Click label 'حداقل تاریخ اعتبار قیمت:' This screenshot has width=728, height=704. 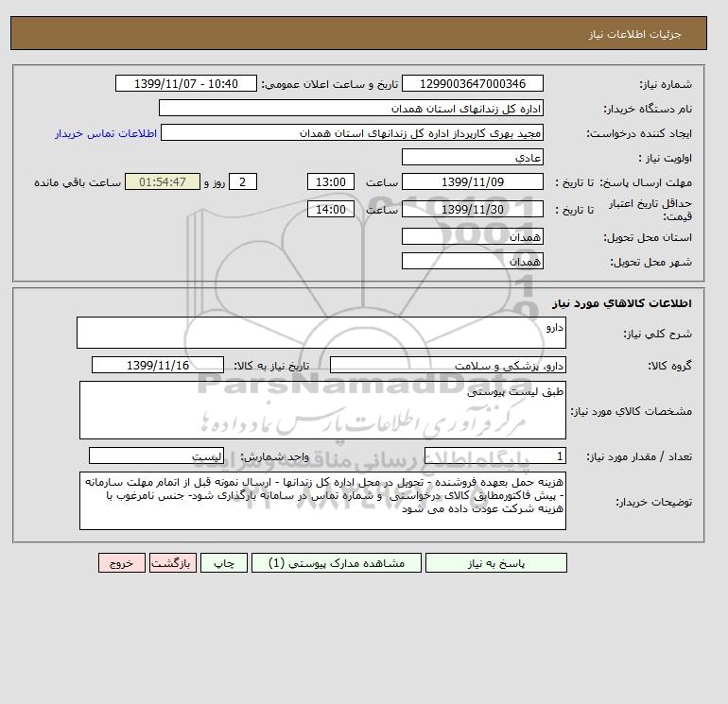click(650, 210)
